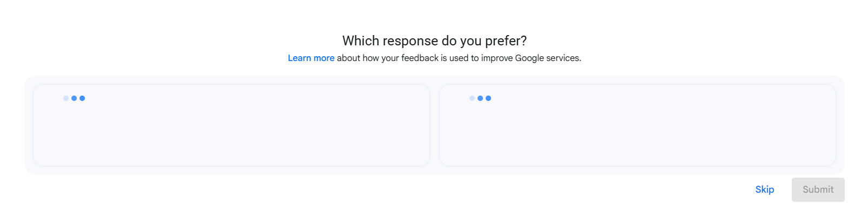Click the faded first loading dot in left card
This screenshot has width=868, height=217.
(x=66, y=98)
